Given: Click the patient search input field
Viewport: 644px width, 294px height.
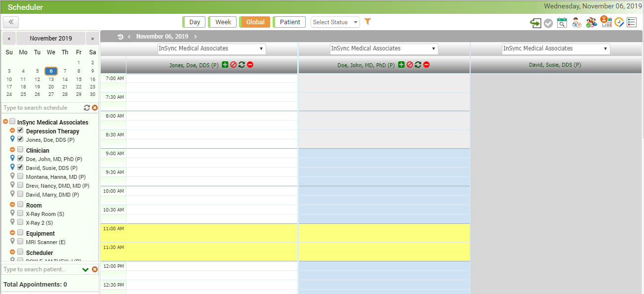Looking at the screenshot, I should click(40, 269).
